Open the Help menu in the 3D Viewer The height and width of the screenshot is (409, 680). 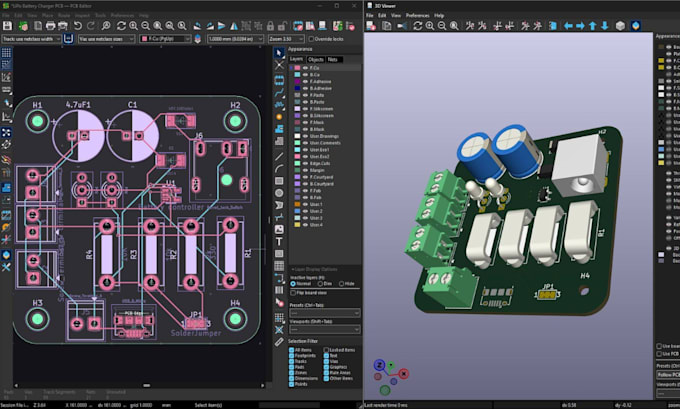click(x=439, y=15)
